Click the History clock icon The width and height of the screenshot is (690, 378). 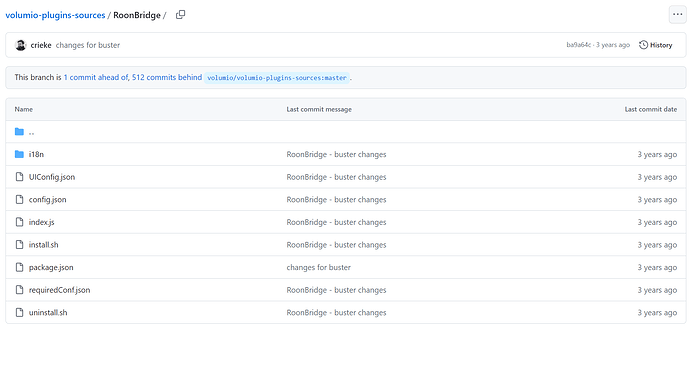click(643, 45)
